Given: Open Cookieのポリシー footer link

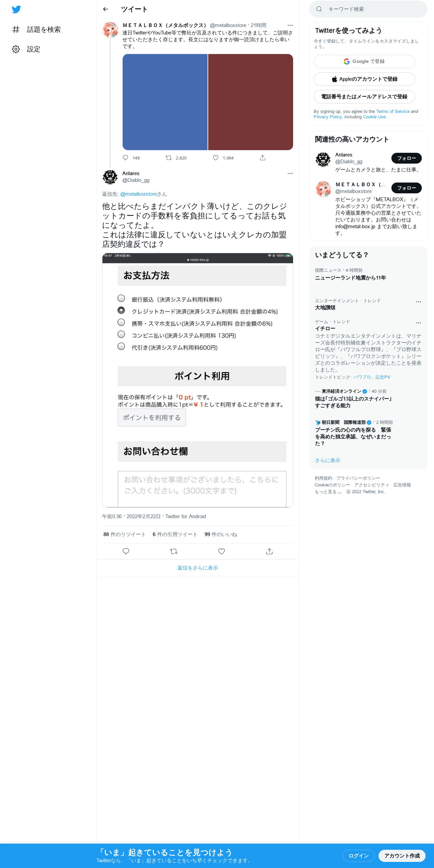Looking at the screenshot, I should pos(332,485).
